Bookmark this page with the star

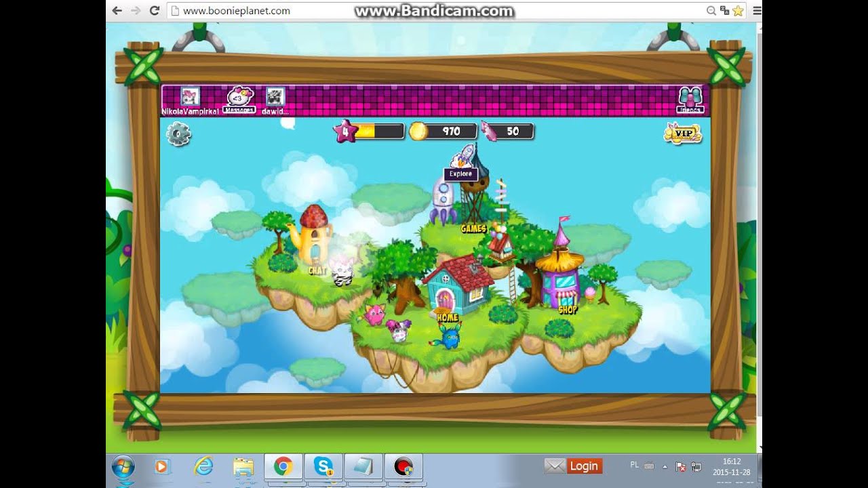[x=738, y=11]
